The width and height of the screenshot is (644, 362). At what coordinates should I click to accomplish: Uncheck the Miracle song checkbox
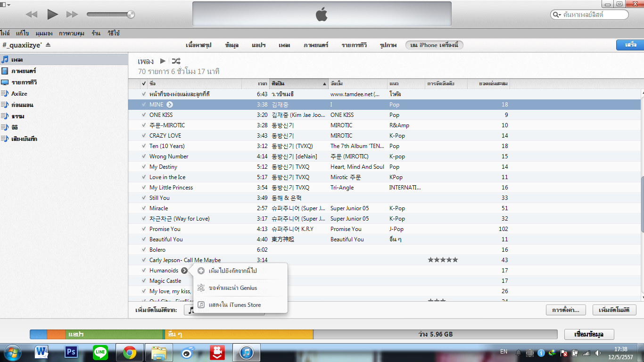pos(144,208)
